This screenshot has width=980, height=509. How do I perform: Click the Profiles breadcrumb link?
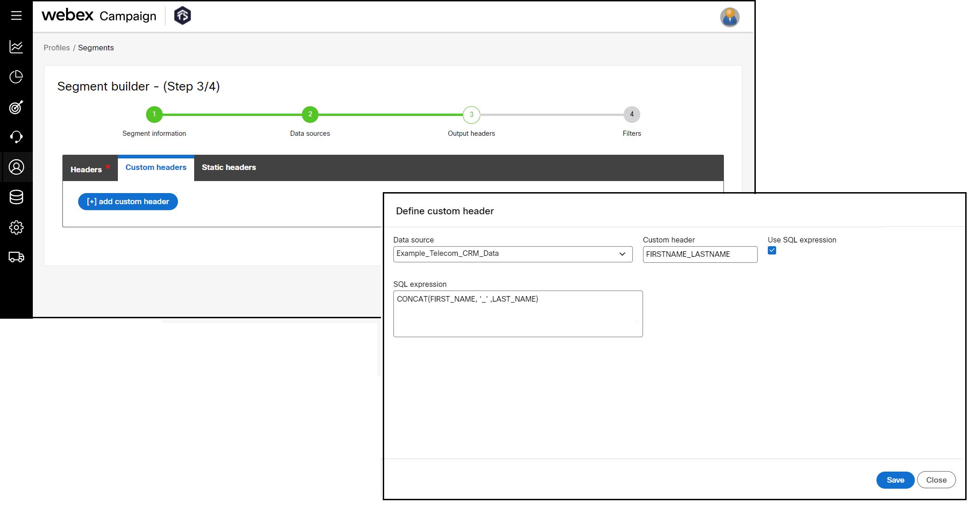[56, 48]
